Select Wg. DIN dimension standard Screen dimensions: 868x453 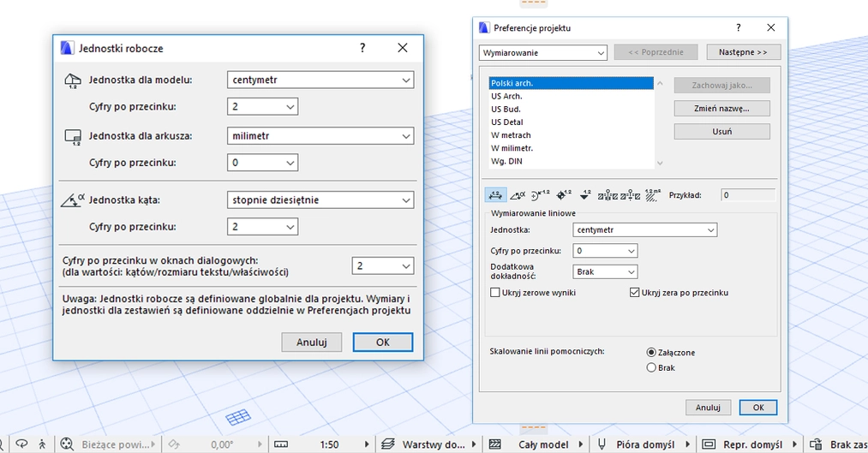click(x=572, y=161)
